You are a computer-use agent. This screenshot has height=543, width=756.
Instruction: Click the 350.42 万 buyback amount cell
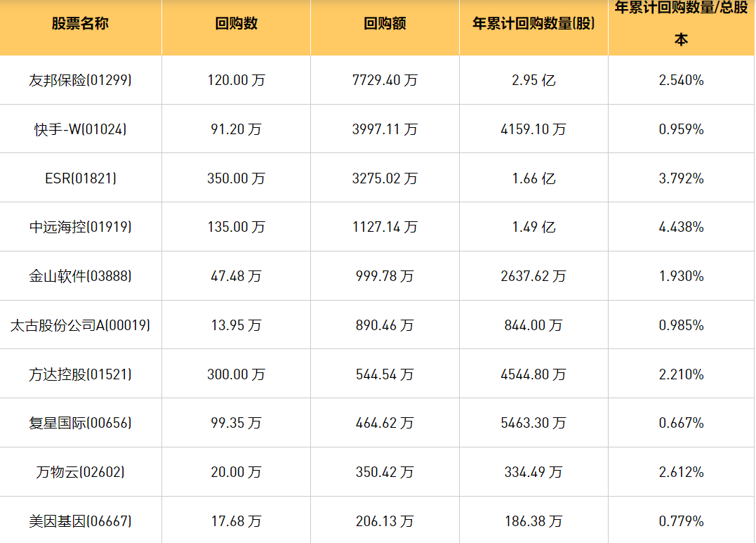[x=385, y=473]
